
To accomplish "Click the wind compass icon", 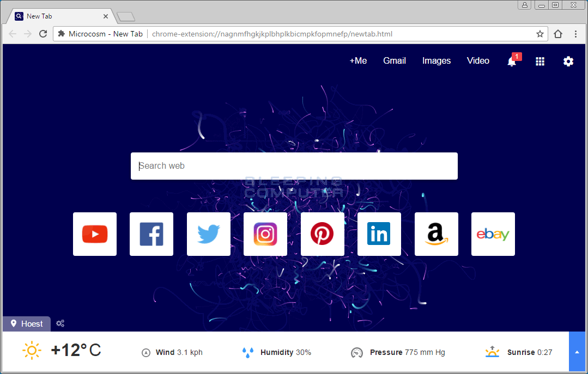I will point(146,353).
